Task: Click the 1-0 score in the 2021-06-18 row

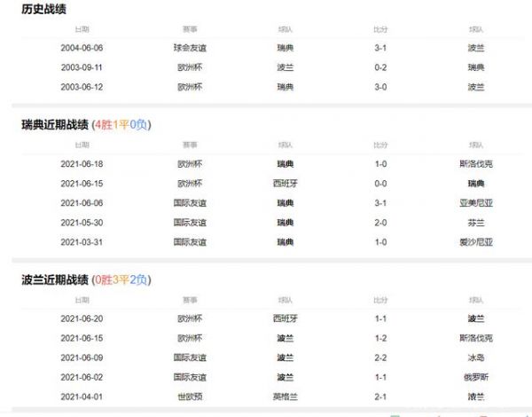Action: tap(380, 164)
